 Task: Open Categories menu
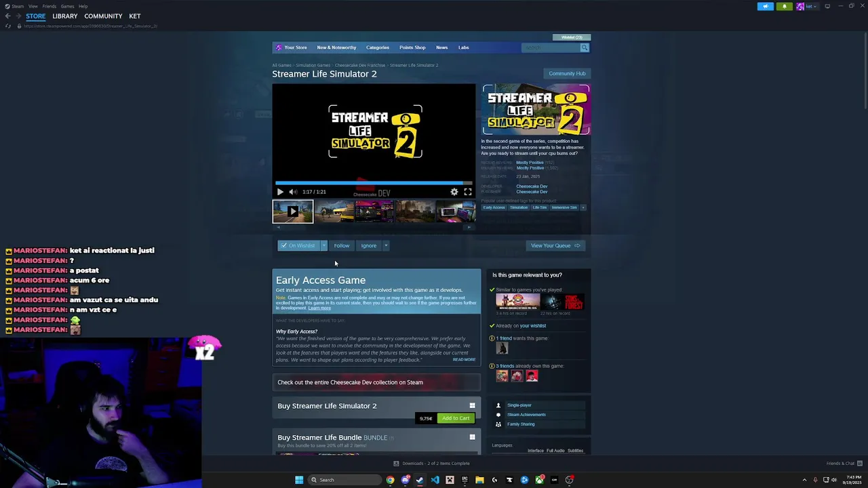378,47
